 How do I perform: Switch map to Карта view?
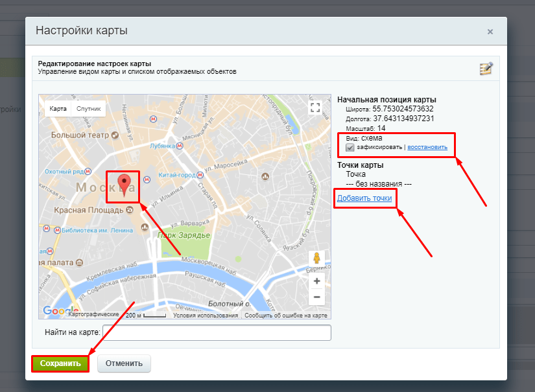[x=58, y=109]
